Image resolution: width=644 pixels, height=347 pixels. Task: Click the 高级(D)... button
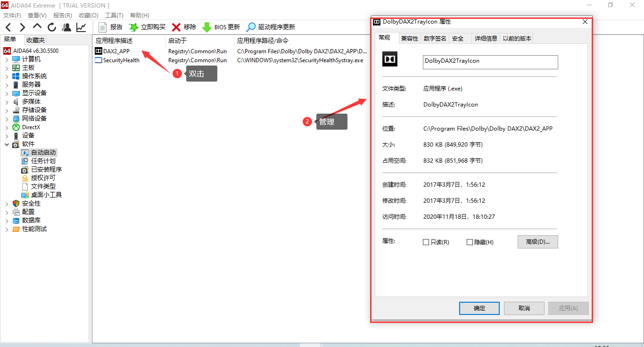[x=537, y=242]
